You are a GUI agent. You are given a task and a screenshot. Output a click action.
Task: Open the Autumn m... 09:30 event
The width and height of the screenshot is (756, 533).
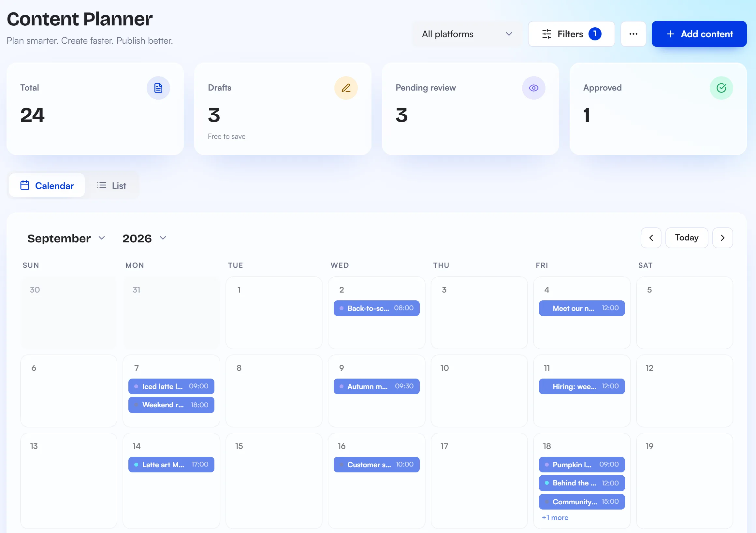coord(376,386)
